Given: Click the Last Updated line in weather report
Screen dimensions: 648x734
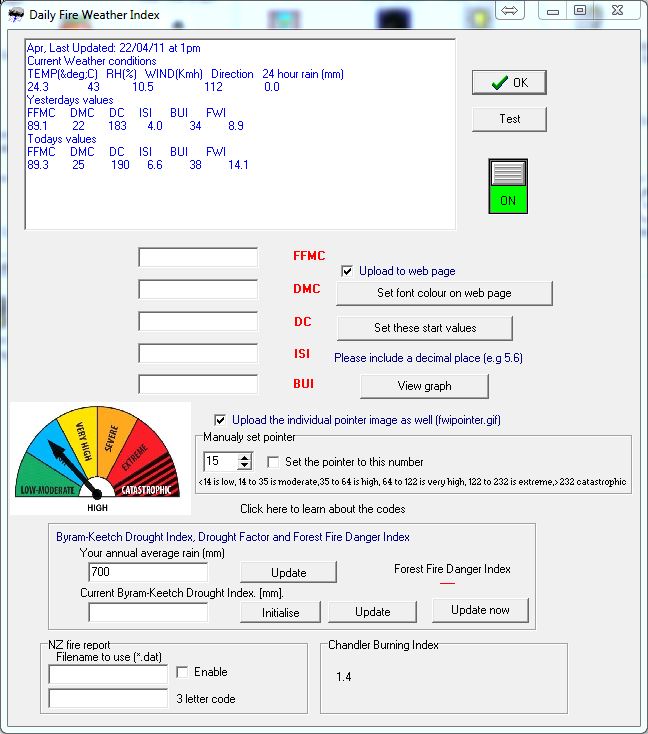Looking at the screenshot, I should point(114,48).
